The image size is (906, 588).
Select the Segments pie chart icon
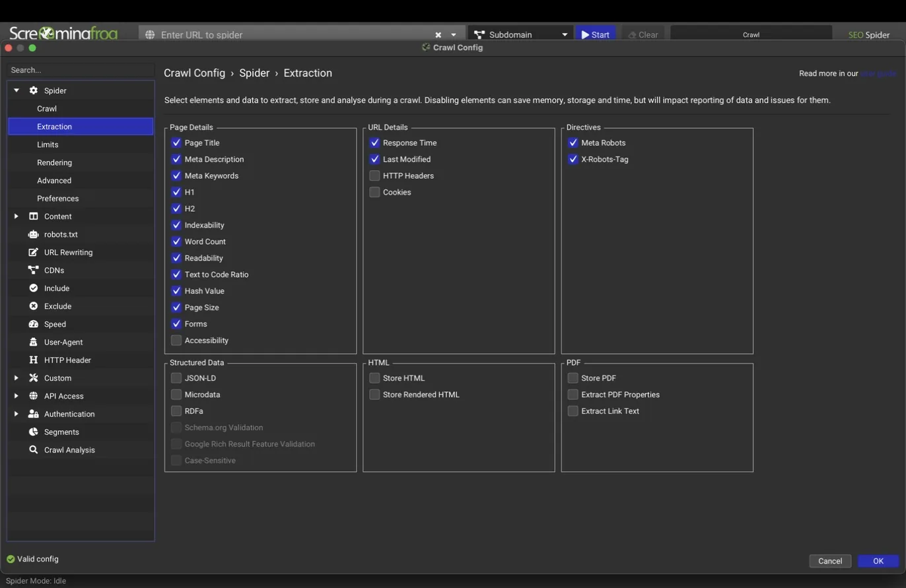point(33,432)
